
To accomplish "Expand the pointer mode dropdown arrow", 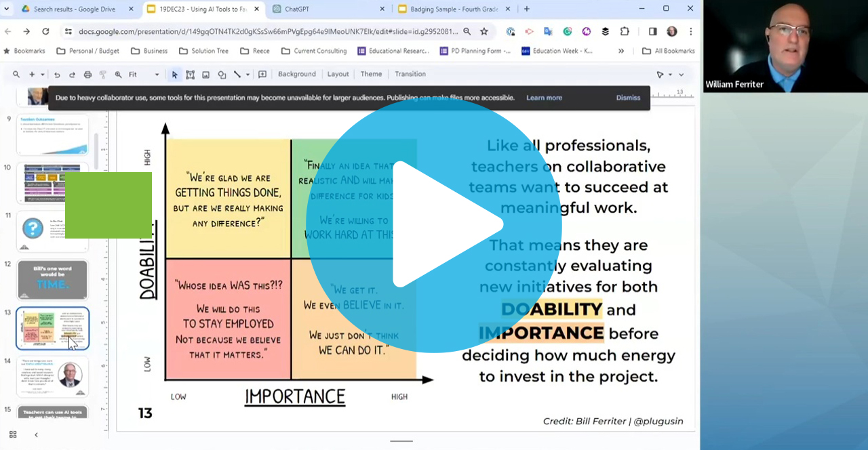I will [x=671, y=75].
